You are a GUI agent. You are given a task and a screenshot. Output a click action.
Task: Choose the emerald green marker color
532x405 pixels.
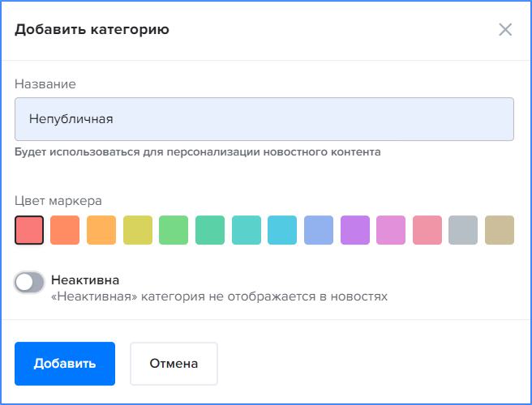click(x=210, y=230)
